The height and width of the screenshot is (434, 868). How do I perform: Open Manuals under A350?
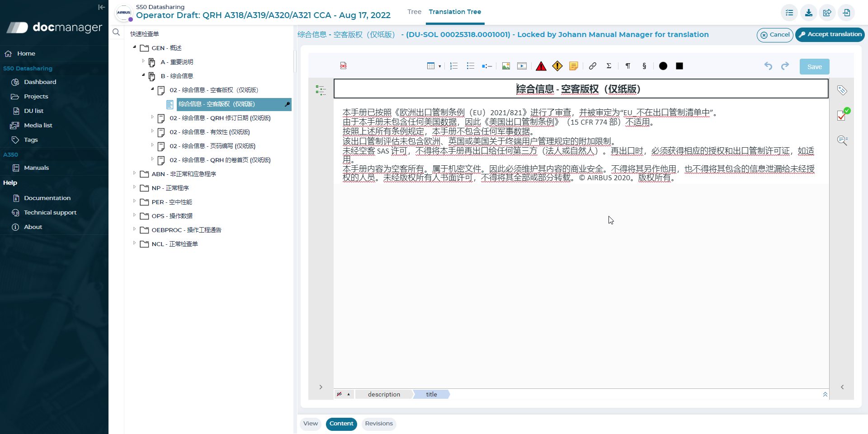[x=36, y=168]
